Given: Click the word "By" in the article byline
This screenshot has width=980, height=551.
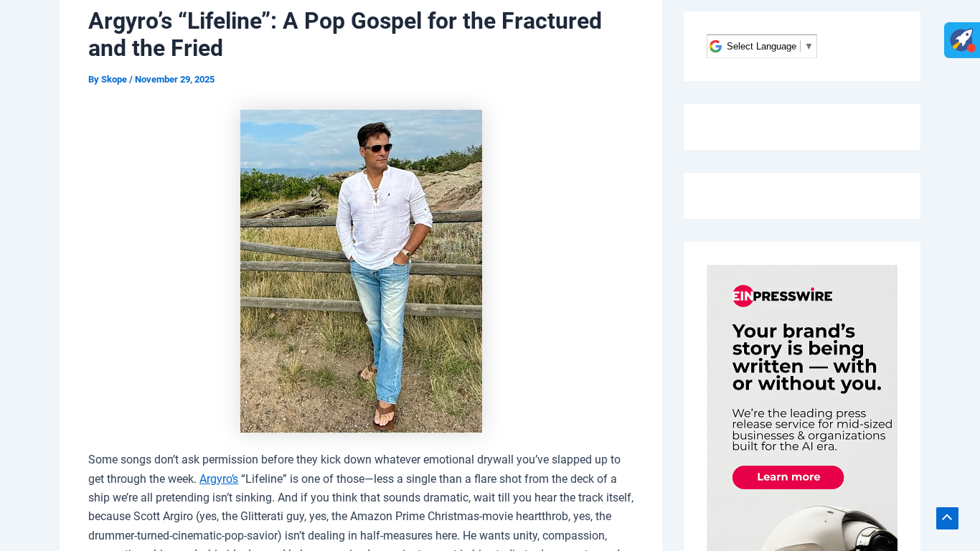Looking at the screenshot, I should pos(93,80).
